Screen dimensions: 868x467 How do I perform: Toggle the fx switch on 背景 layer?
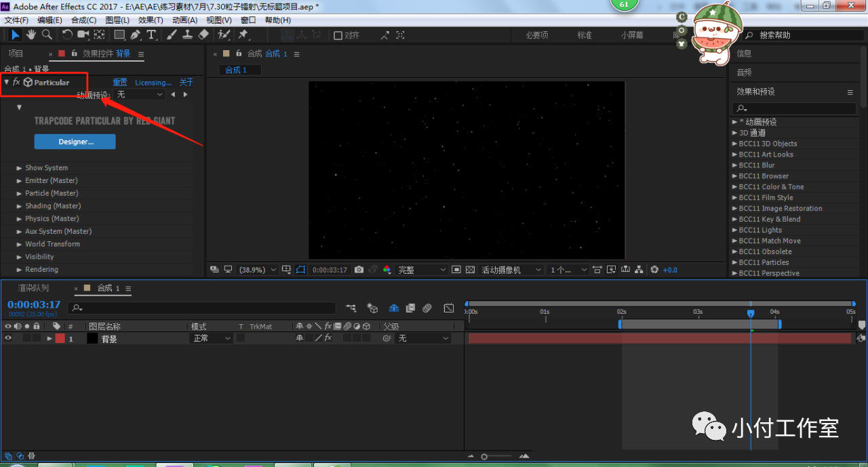328,338
